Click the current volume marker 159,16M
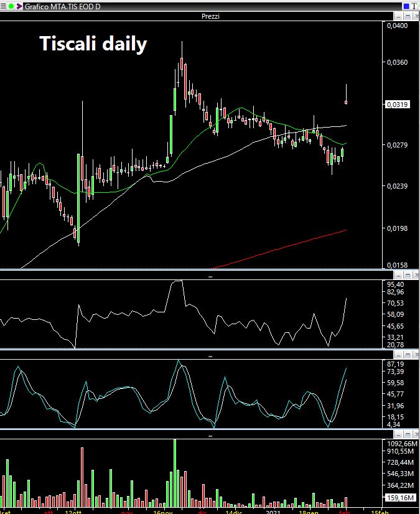The height and width of the screenshot is (514, 420). tap(399, 498)
